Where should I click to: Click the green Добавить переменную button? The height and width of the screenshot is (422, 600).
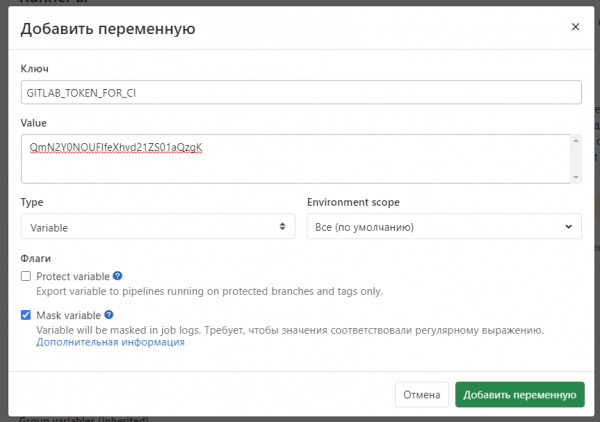(518, 395)
